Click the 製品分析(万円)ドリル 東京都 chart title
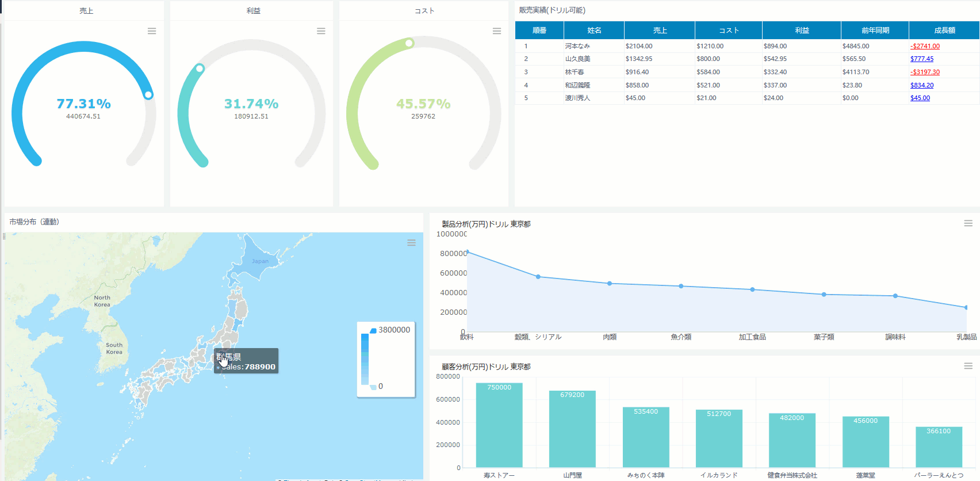 click(x=486, y=224)
